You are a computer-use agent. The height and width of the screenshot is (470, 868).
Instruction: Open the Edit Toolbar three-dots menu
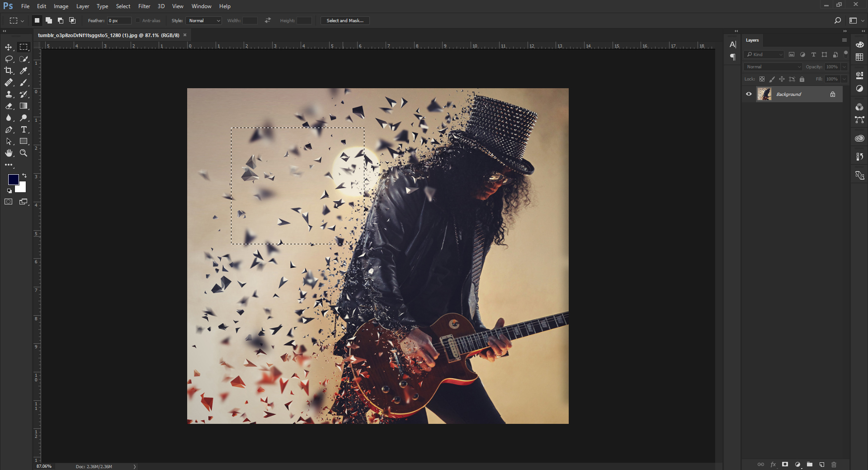pyautogui.click(x=9, y=165)
